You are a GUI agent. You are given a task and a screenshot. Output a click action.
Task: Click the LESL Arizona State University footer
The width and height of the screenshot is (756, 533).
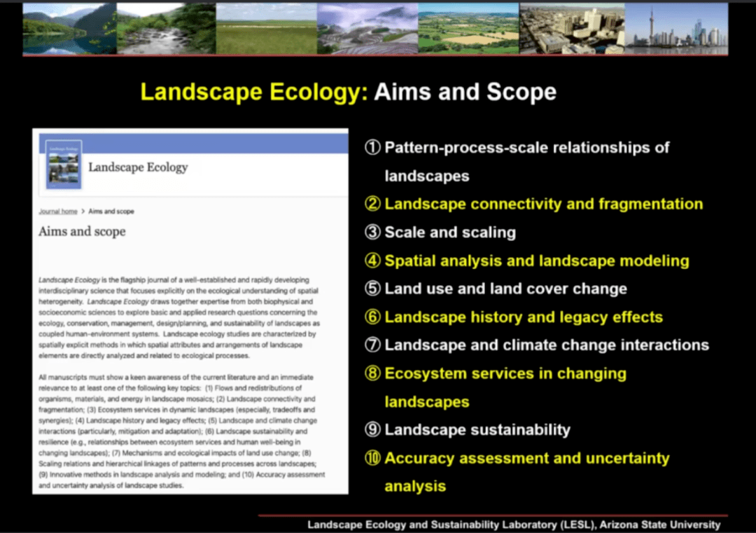tap(514, 525)
